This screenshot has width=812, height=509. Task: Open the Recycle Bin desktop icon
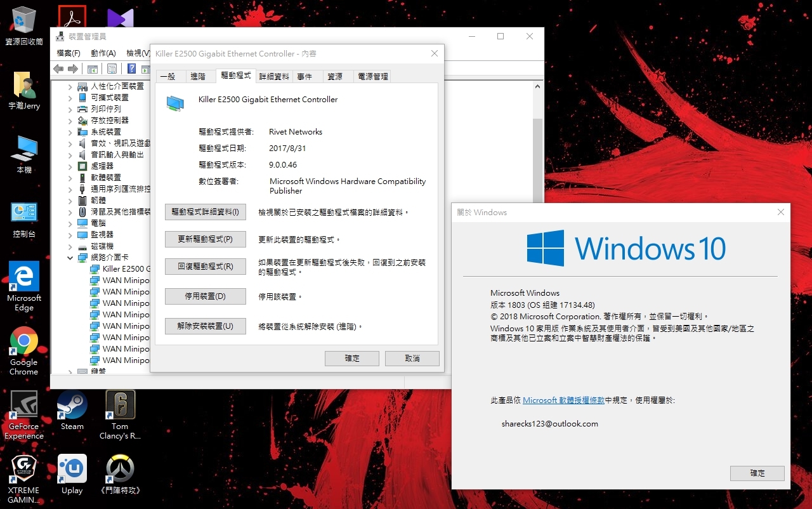point(24,26)
